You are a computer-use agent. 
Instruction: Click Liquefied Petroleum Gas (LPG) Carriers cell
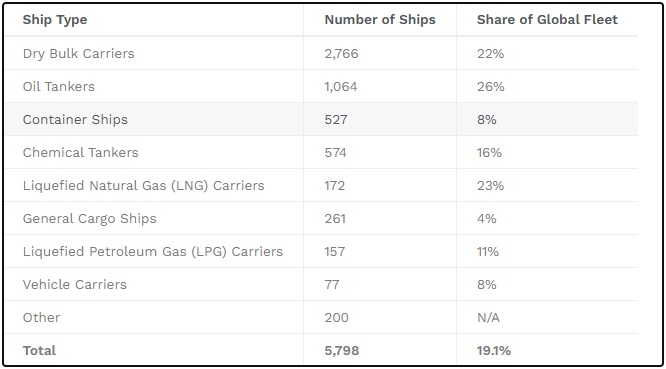pos(153,251)
